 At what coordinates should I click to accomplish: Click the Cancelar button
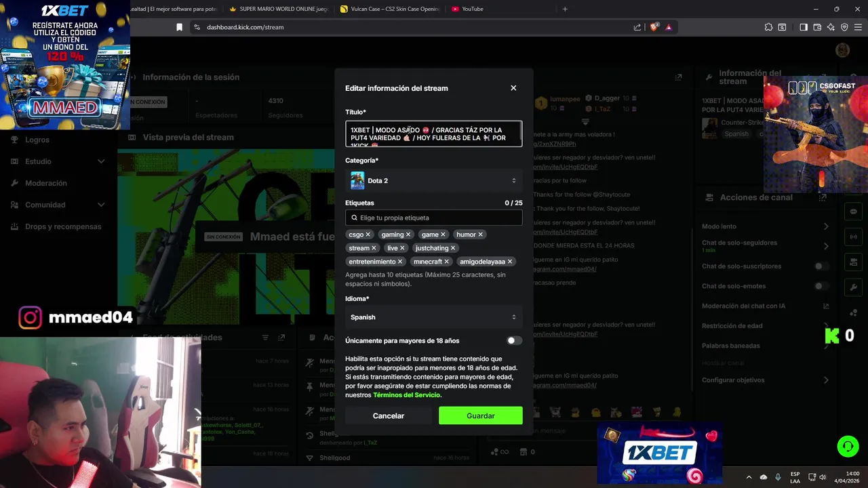pos(389,415)
